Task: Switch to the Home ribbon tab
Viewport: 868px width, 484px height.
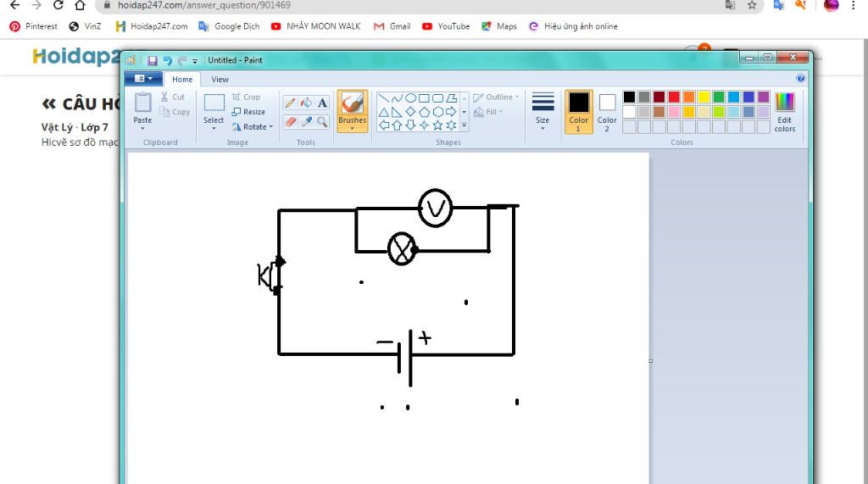Action: pyautogui.click(x=182, y=79)
